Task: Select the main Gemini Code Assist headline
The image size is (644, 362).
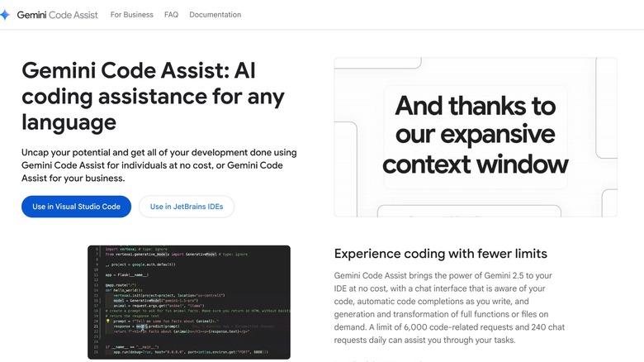Action: click(x=154, y=96)
